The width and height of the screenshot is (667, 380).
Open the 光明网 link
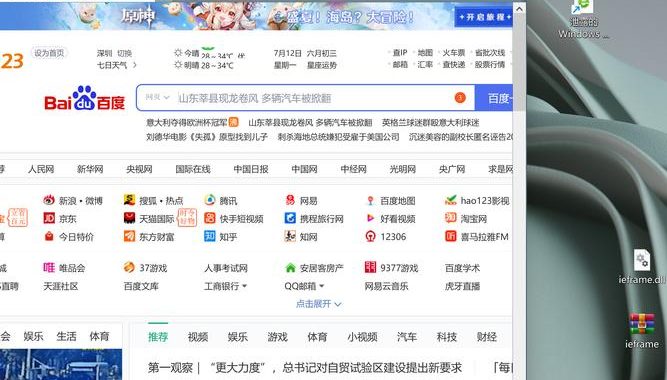pos(402,169)
